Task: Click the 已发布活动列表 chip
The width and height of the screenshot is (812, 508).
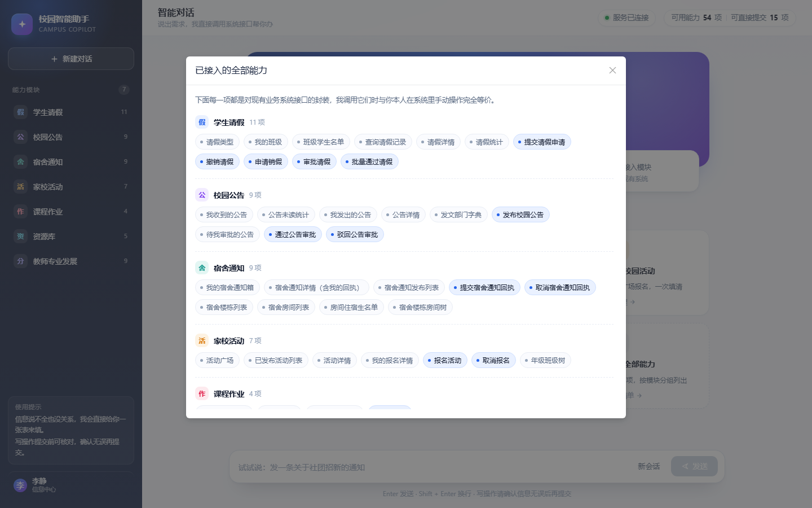Action: click(276, 361)
